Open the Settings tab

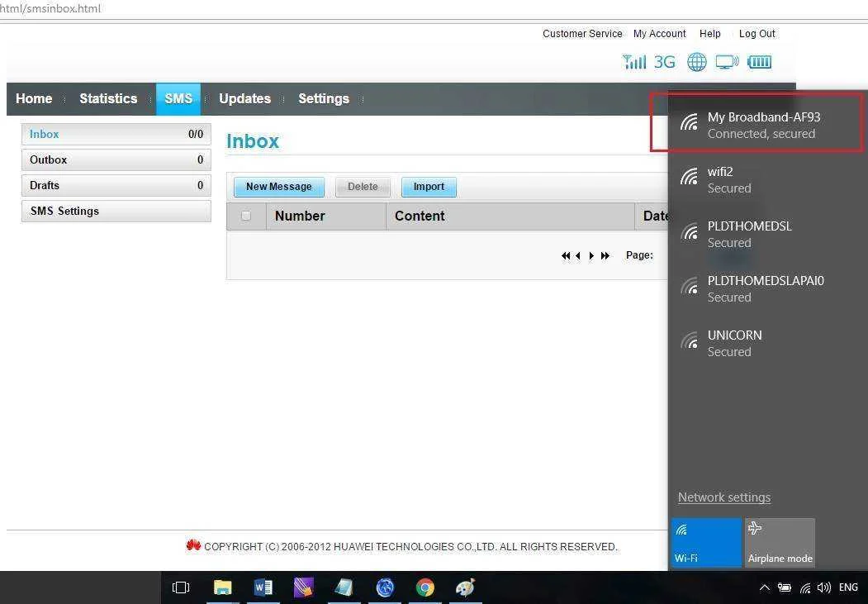[x=324, y=98]
